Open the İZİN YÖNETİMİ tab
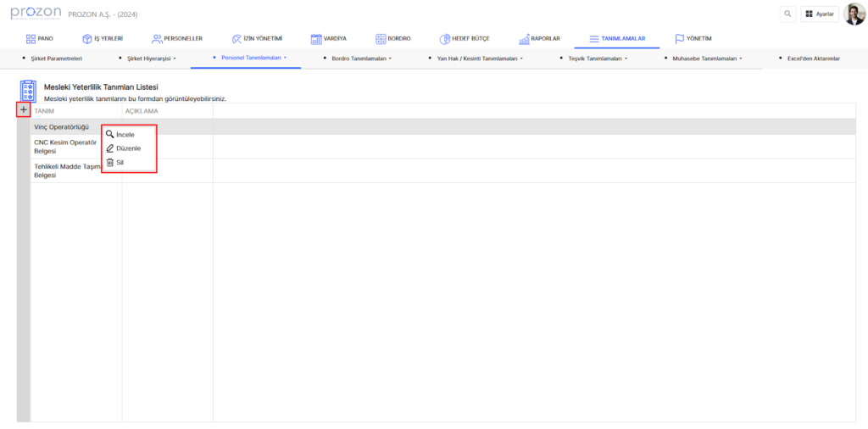868x429 pixels. [257, 39]
